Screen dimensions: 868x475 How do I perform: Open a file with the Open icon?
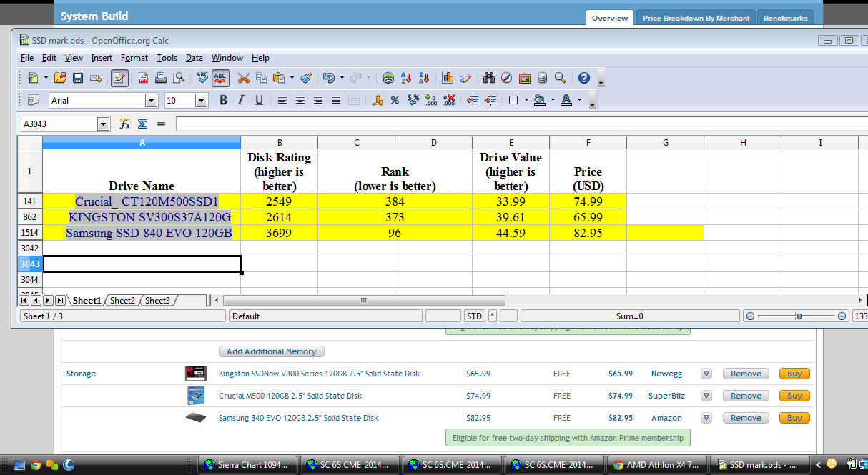click(60, 78)
